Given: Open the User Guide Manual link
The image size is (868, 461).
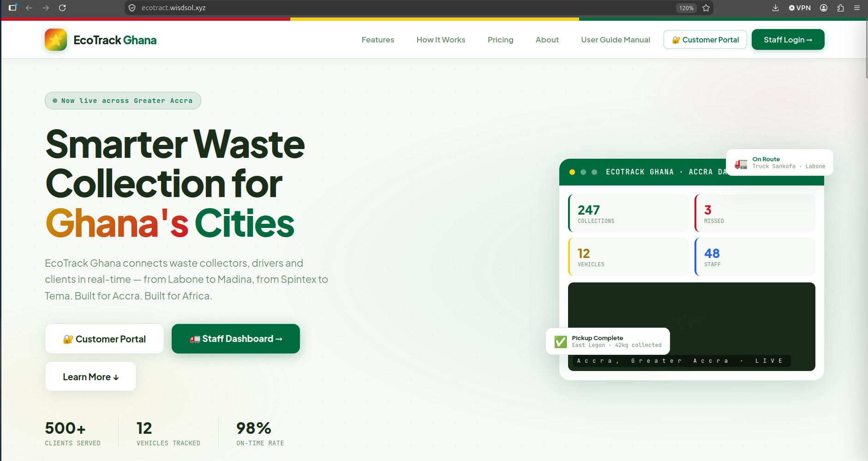Looking at the screenshot, I should click(x=616, y=40).
